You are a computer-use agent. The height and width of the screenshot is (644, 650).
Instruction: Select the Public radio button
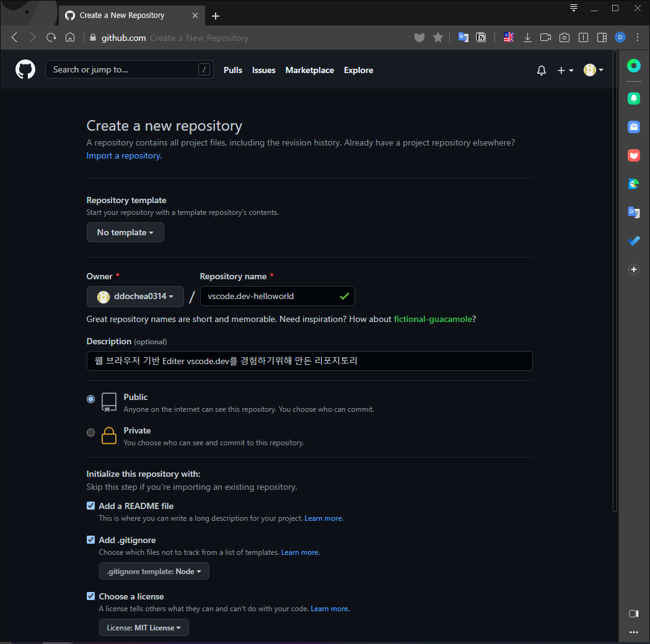pos(91,399)
